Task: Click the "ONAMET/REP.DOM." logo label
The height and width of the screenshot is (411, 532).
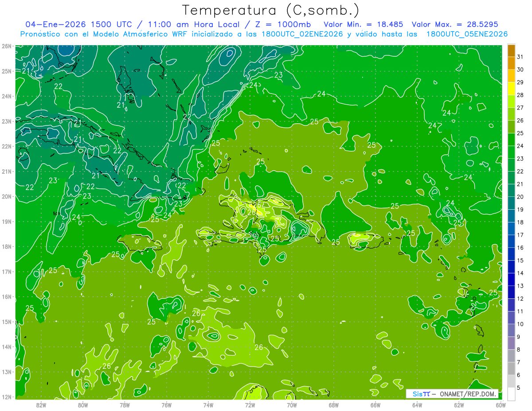Action: click(x=468, y=394)
